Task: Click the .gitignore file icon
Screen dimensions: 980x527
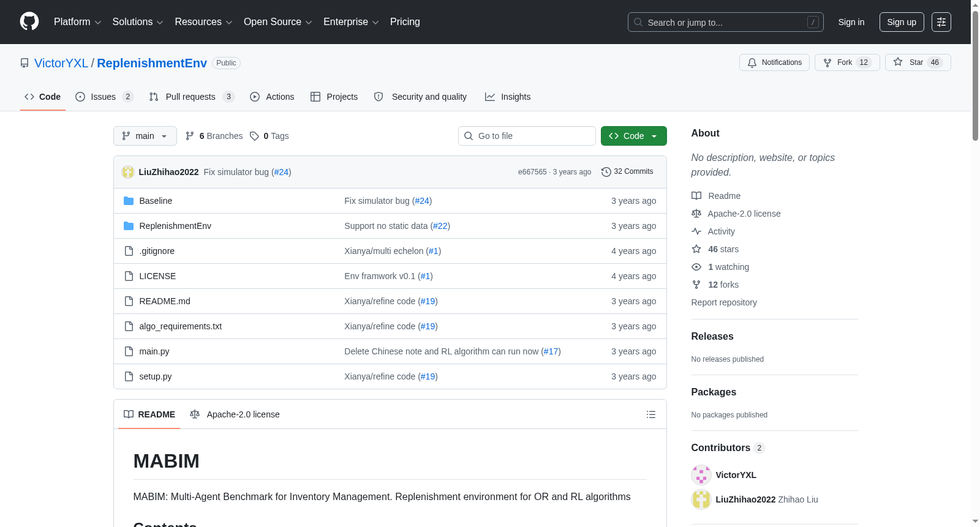Action: pos(129,251)
